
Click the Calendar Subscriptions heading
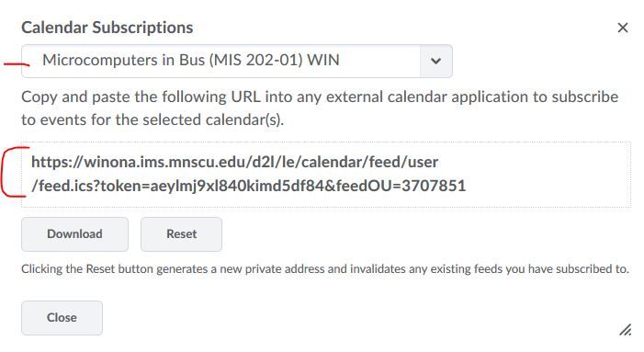point(107,28)
